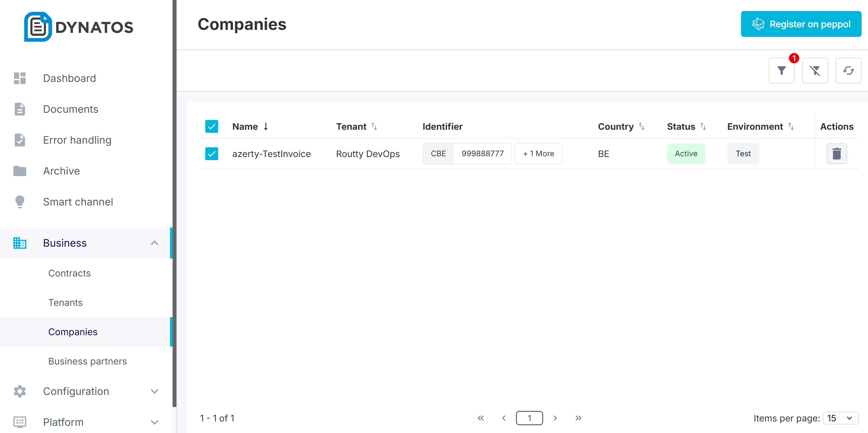Click Register on peppol button

point(801,24)
